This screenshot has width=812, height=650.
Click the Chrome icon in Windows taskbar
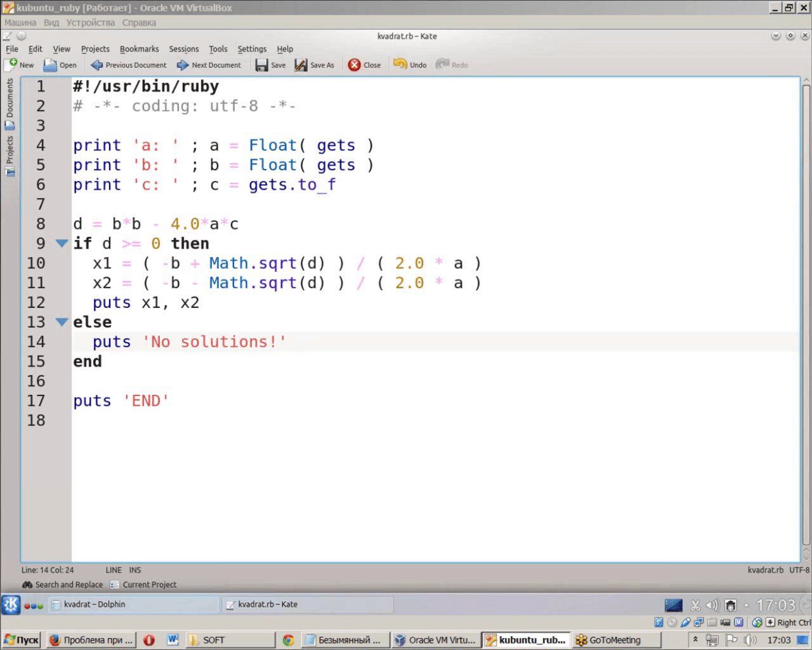288,640
